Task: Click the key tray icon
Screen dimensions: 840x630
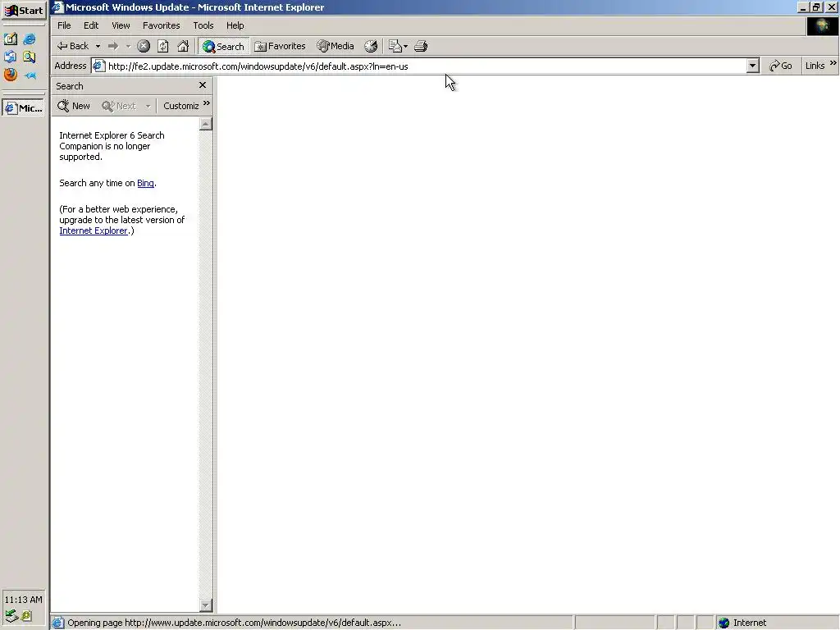Action: [27, 616]
